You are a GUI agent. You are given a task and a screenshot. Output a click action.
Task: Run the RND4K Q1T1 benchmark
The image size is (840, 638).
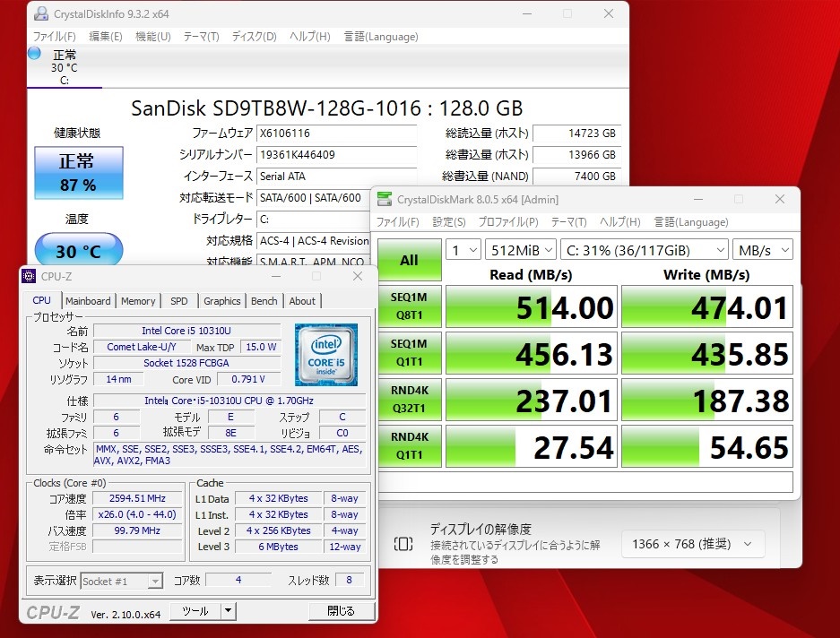click(x=410, y=445)
